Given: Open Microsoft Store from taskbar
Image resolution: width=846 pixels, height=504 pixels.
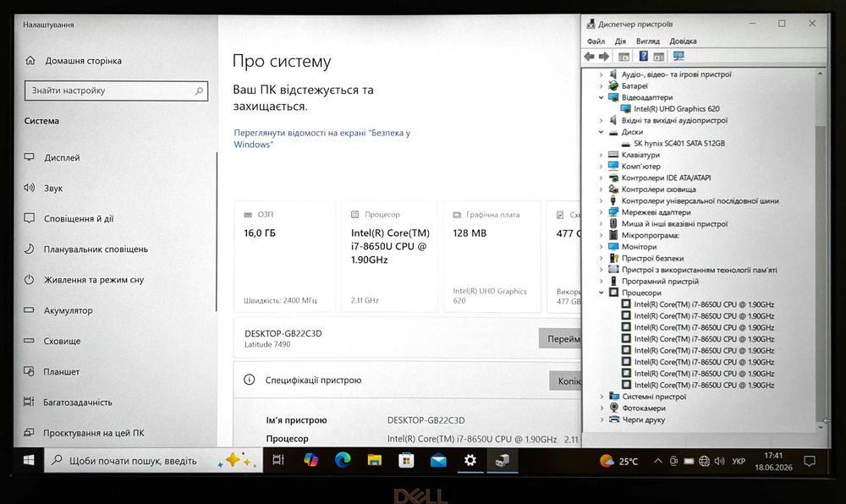Looking at the screenshot, I should click(x=406, y=460).
